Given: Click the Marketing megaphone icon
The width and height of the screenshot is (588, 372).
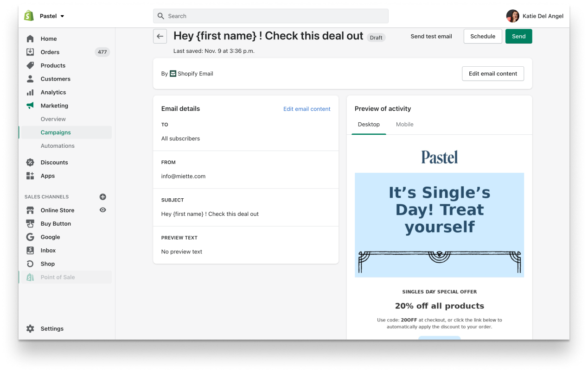Looking at the screenshot, I should click(x=30, y=106).
